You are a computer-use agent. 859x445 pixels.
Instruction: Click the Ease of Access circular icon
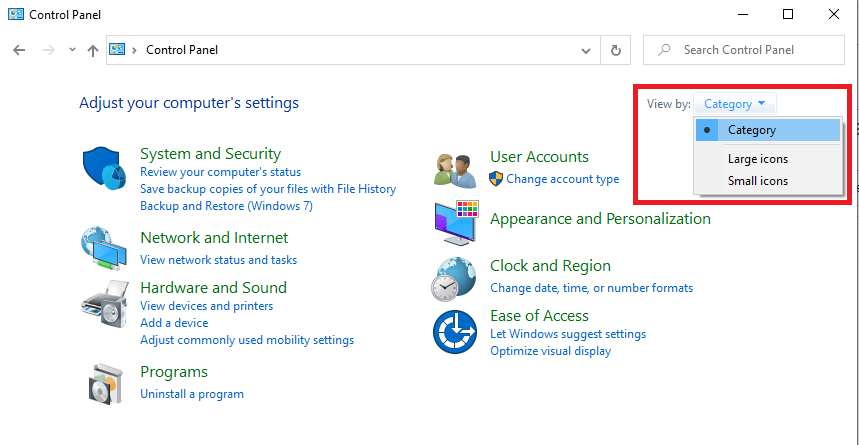455,332
